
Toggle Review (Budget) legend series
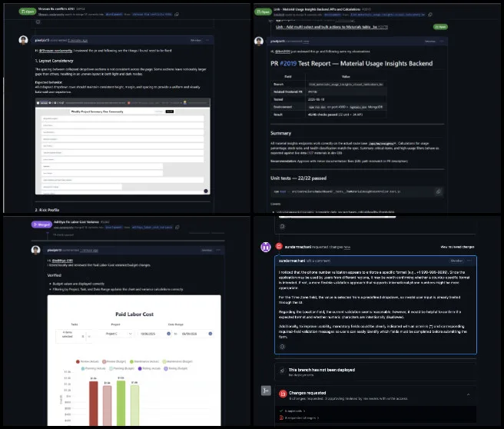pos(114,361)
